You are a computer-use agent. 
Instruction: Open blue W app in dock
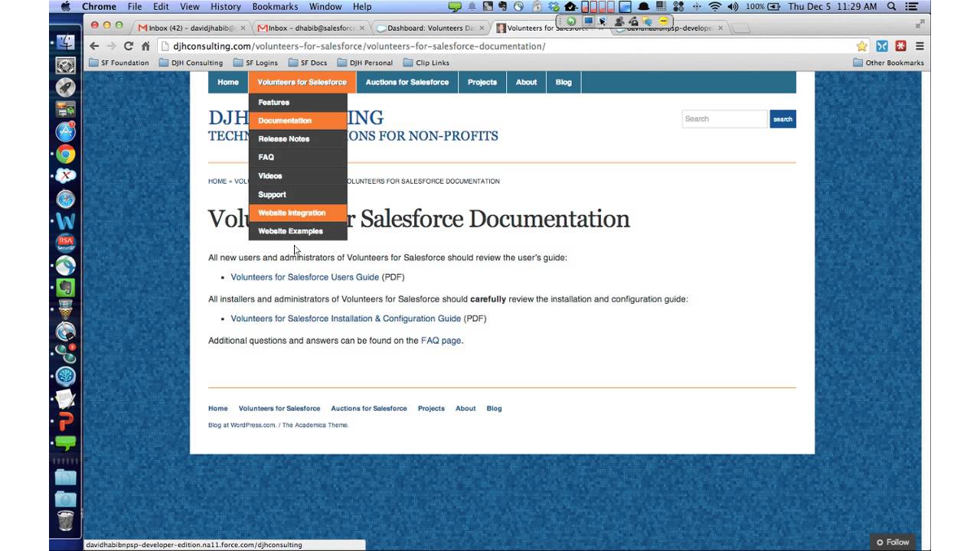pyautogui.click(x=66, y=221)
